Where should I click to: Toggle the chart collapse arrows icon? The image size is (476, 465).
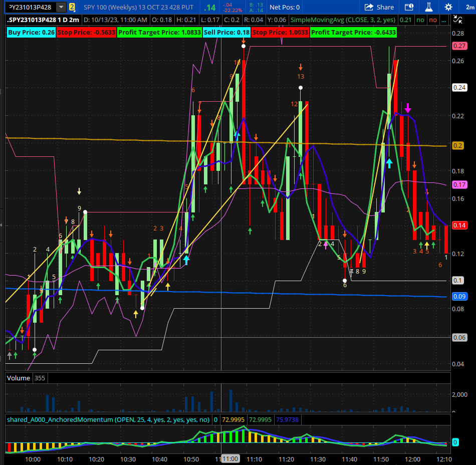point(457,20)
